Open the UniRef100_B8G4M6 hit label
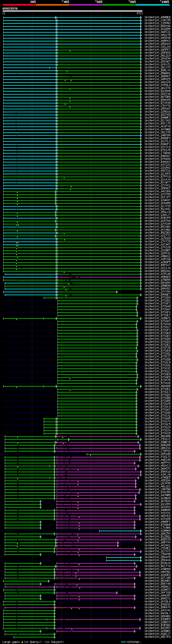 pos(157,436)
